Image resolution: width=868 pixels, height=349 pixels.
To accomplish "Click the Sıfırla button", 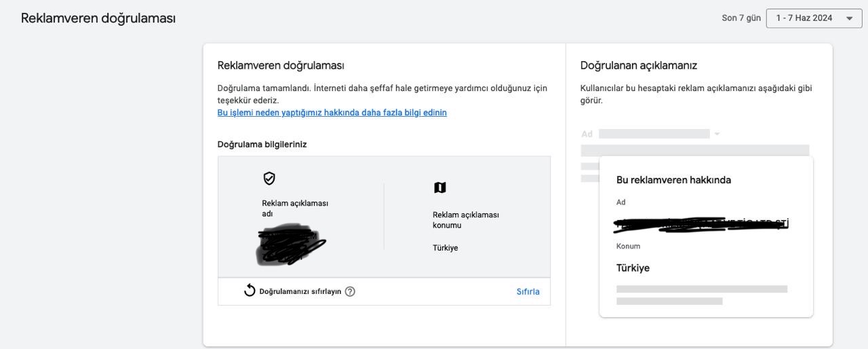I will click(x=528, y=291).
